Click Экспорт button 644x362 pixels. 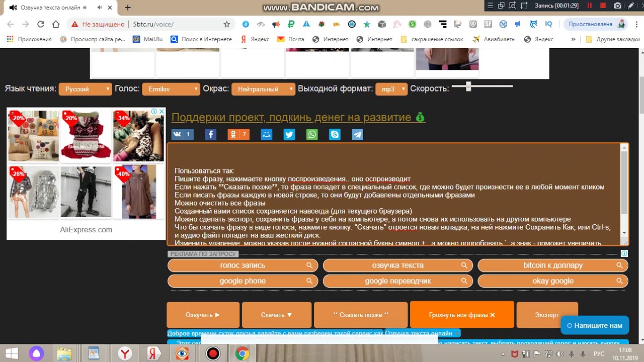547,315
